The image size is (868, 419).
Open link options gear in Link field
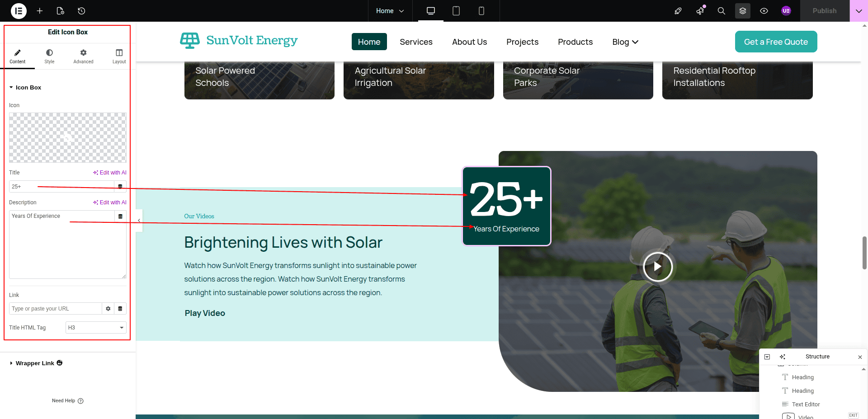point(108,309)
